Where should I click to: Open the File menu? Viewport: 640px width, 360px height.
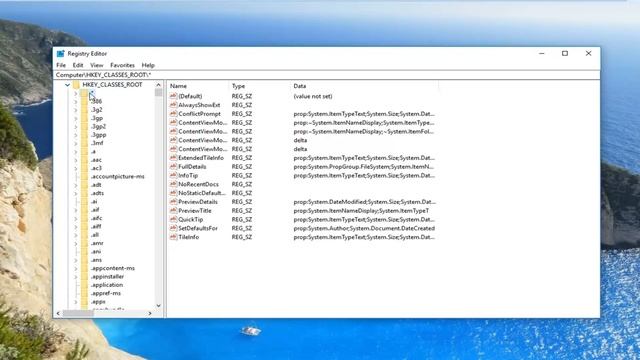[x=61, y=65]
